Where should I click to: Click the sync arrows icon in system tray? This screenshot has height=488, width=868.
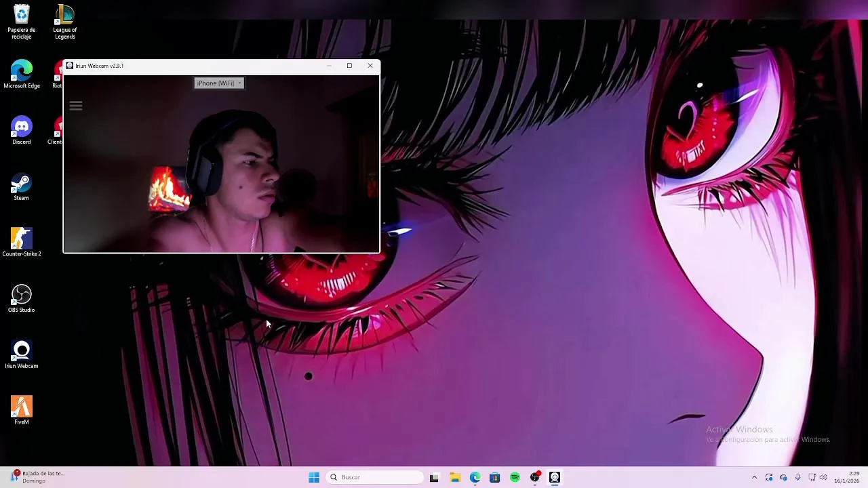click(769, 477)
